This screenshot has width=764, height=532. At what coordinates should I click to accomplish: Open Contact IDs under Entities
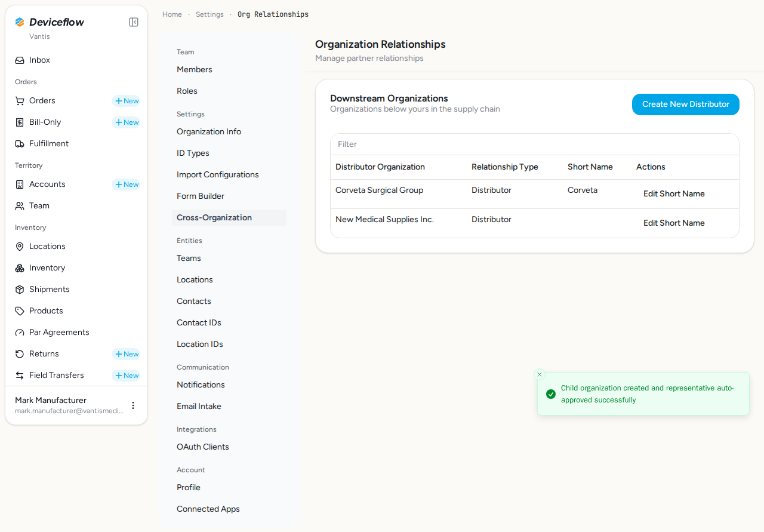click(x=229, y=323)
